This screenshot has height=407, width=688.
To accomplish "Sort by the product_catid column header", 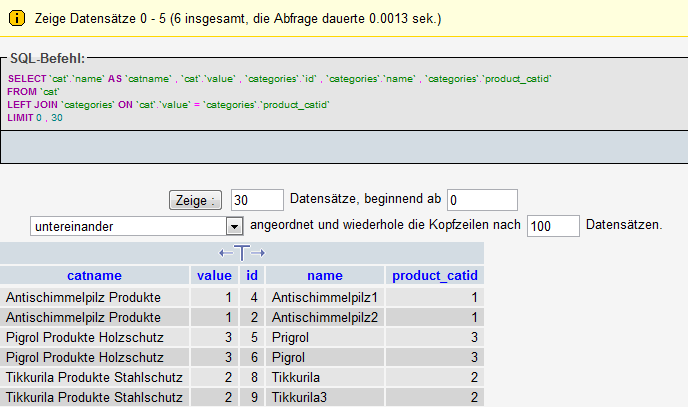I will click(x=435, y=275).
